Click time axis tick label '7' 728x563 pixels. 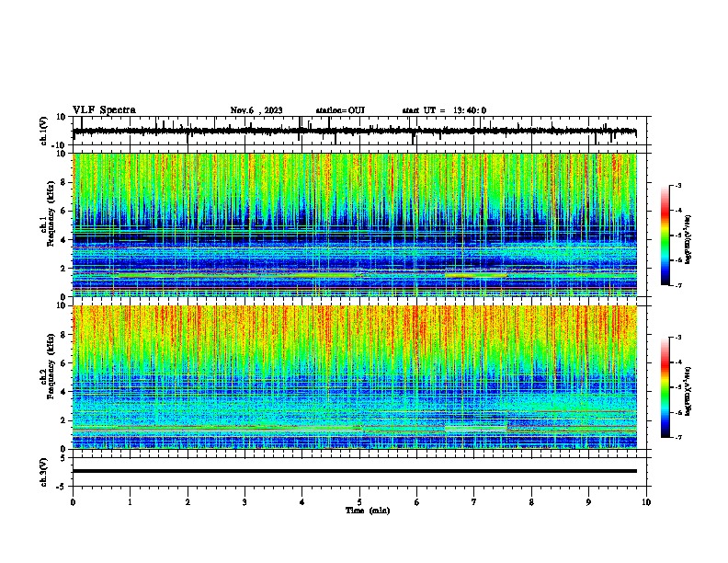[474, 502]
